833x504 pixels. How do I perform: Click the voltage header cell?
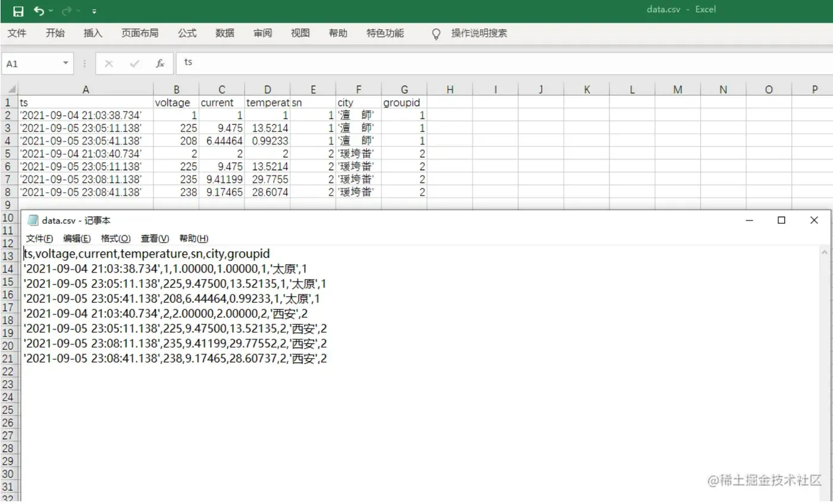(176, 102)
